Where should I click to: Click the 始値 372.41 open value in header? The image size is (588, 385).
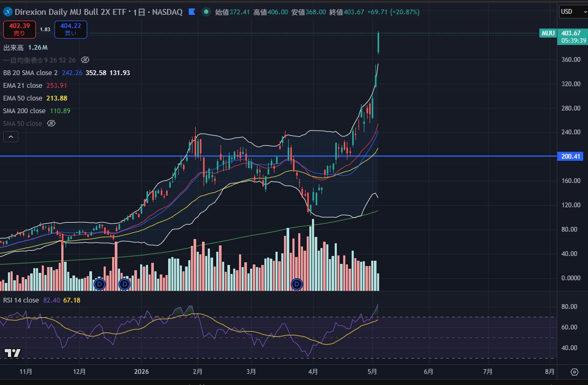pyautogui.click(x=232, y=12)
